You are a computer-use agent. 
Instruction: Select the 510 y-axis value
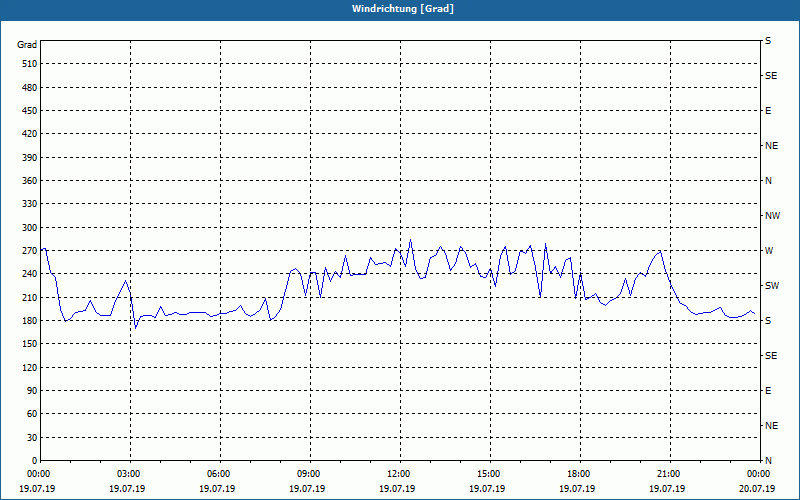coord(30,64)
